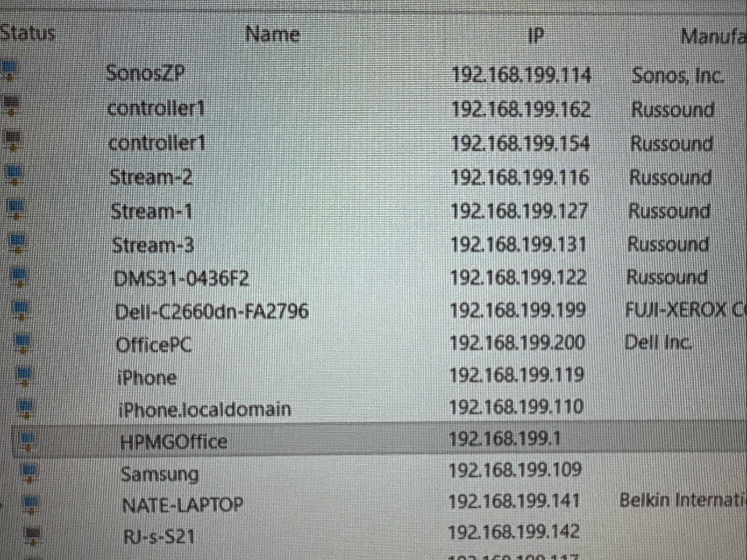
Task: Select the iPhone.localdomain entry
Action: click(205, 409)
